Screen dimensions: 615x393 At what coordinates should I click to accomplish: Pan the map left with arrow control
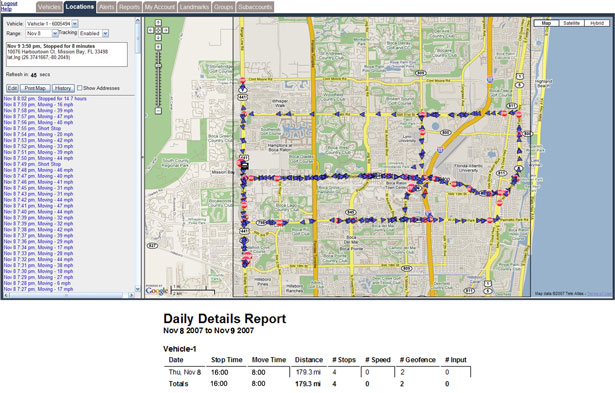151,30
